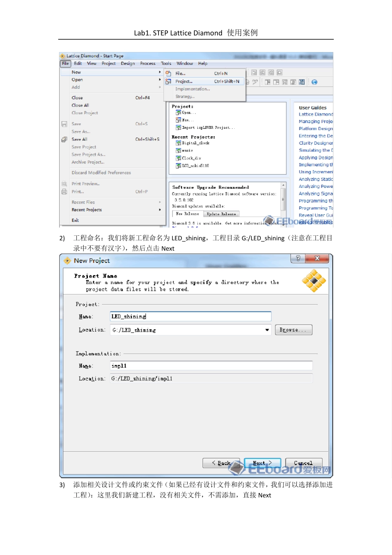Click the grid layout icon before the globe
This screenshot has width=392, height=555.
pyautogui.click(x=302, y=82)
